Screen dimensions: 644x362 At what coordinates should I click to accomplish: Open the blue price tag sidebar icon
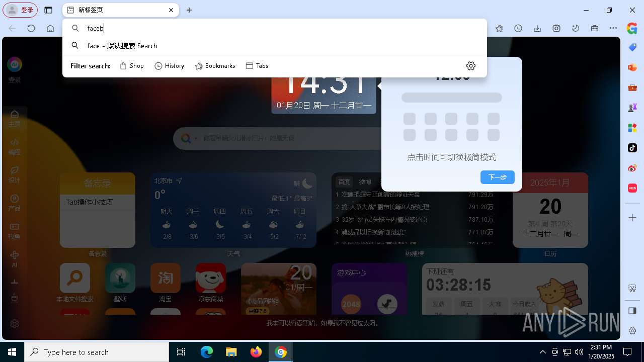point(632,47)
